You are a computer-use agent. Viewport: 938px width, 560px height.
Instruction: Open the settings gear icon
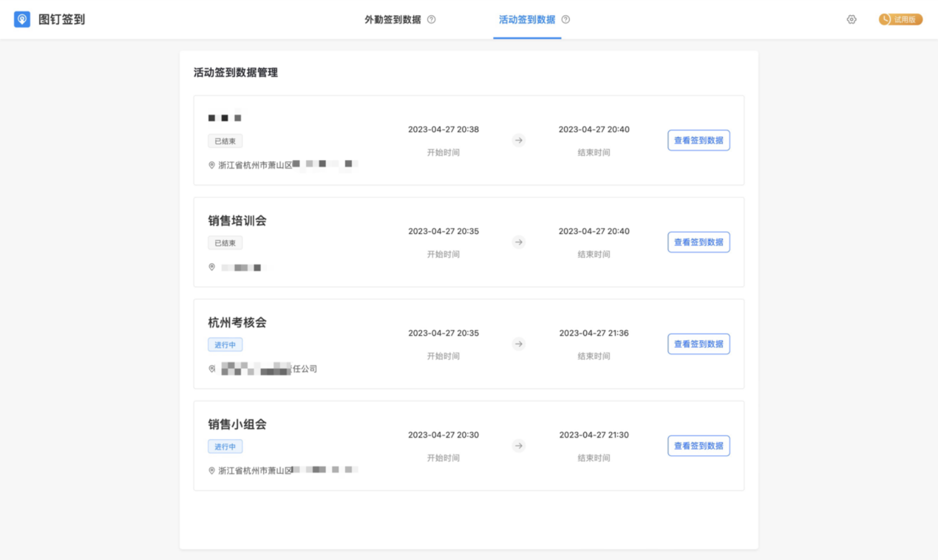851,19
